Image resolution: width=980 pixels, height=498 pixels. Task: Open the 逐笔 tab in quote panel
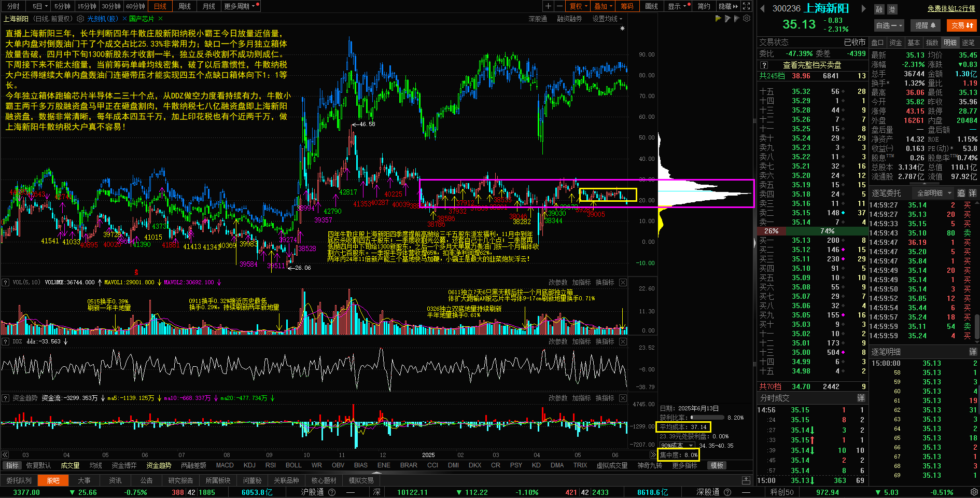968,43
